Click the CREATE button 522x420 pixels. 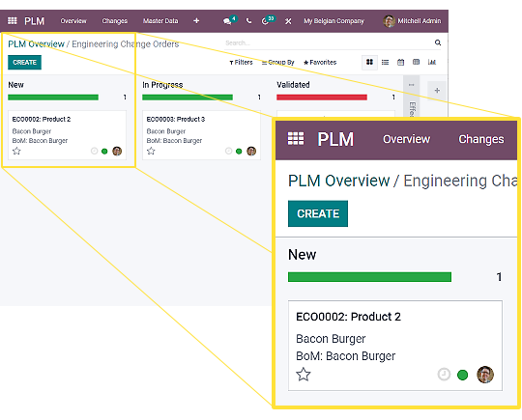[x=24, y=63]
